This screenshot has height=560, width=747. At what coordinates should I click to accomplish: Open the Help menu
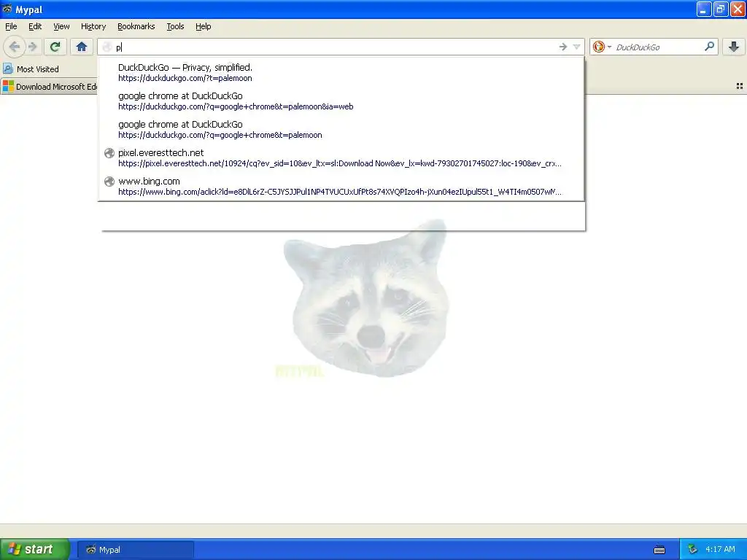click(204, 26)
